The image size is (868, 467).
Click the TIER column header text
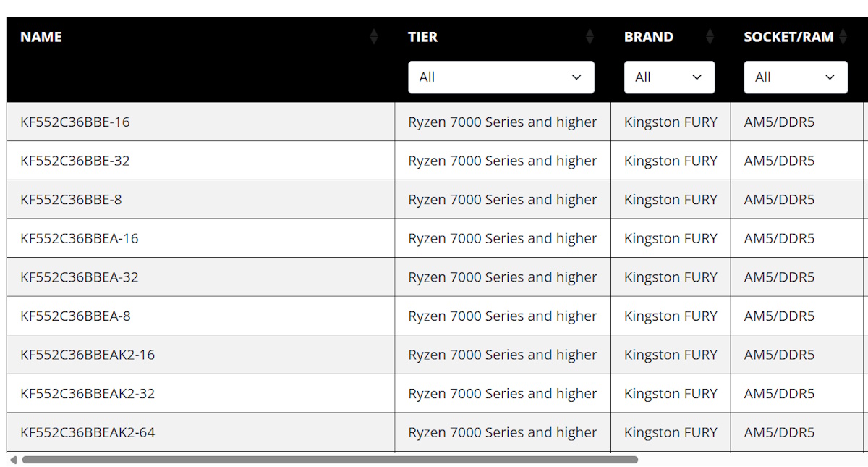click(422, 37)
